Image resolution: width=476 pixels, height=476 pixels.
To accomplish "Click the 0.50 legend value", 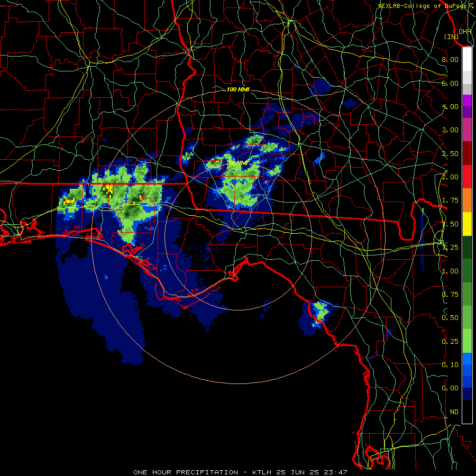I will (450, 318).
